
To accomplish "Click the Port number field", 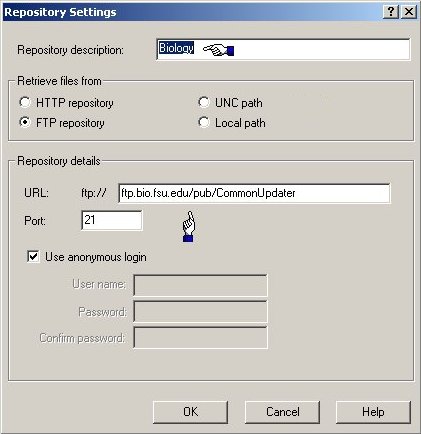I will click(x=112, y=220).
